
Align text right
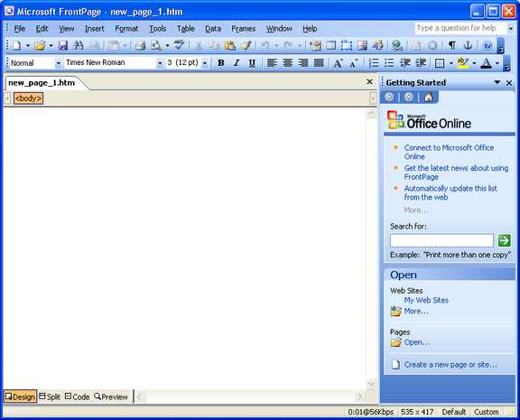(x=303, y=62)
